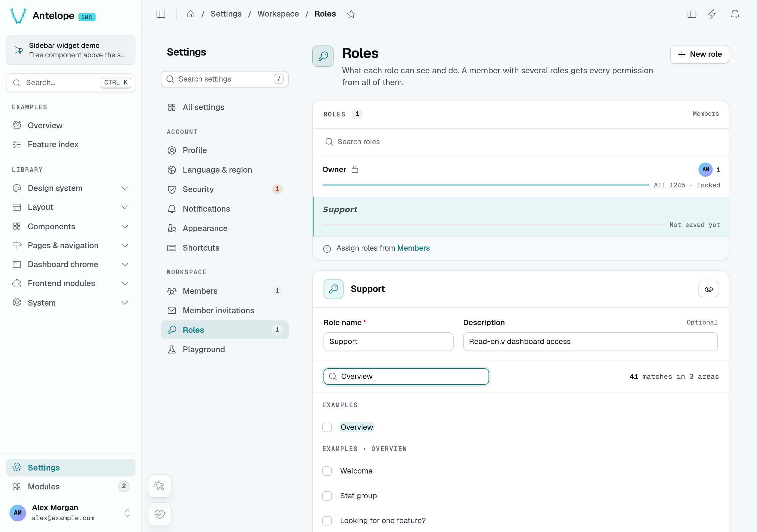Open the Playground page
757x532 pixels.
point(224,349)
